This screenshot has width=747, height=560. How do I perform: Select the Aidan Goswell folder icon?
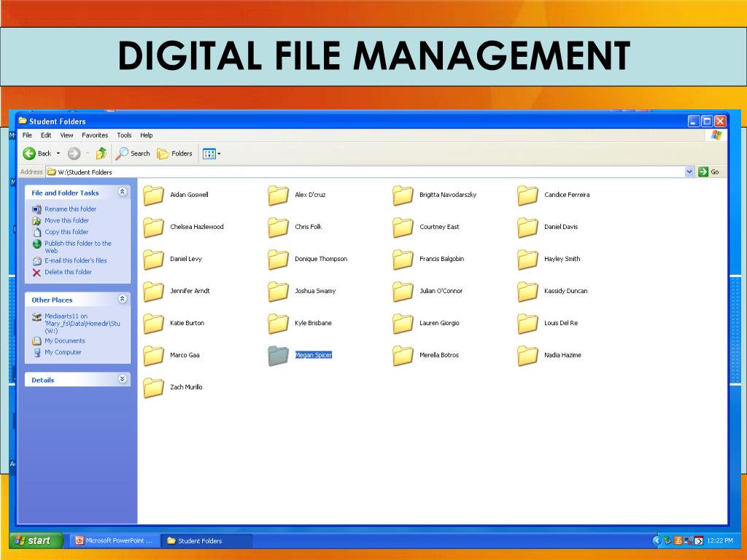153,195
